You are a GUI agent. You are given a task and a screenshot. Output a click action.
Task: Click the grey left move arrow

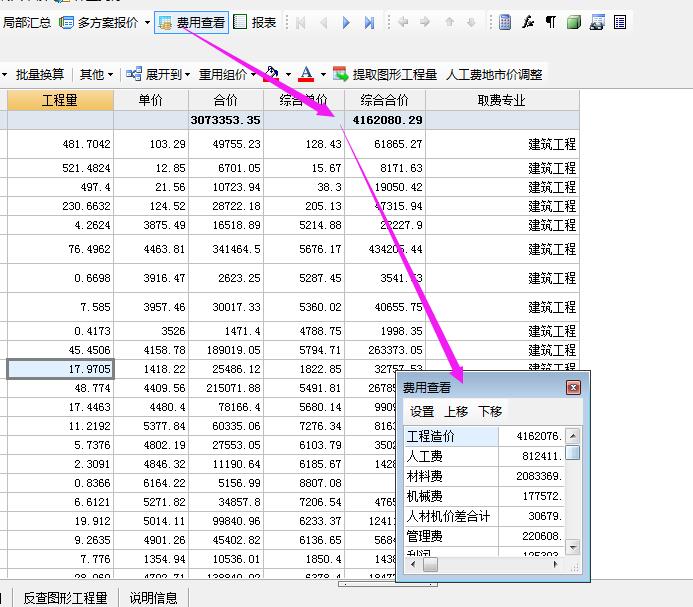403,22
